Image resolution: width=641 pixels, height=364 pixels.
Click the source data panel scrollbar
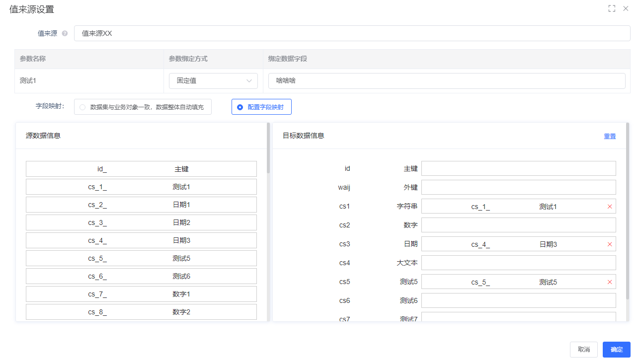click(x=268, y=149)
